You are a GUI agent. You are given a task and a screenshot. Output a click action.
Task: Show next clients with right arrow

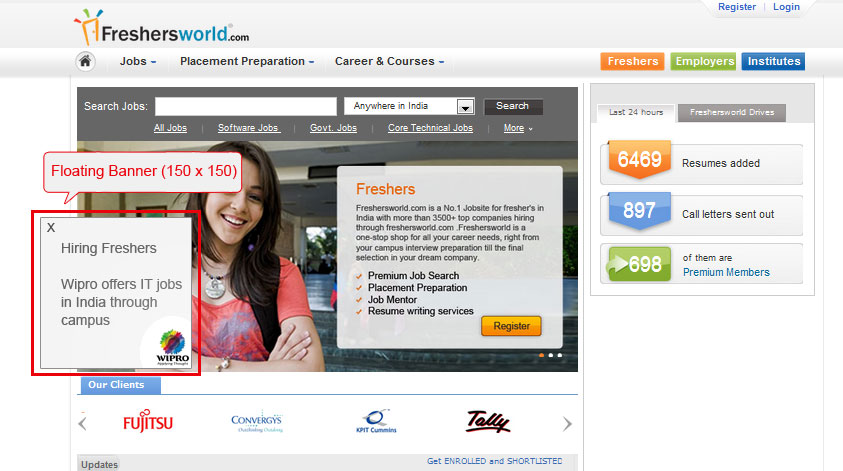(567, 424)
